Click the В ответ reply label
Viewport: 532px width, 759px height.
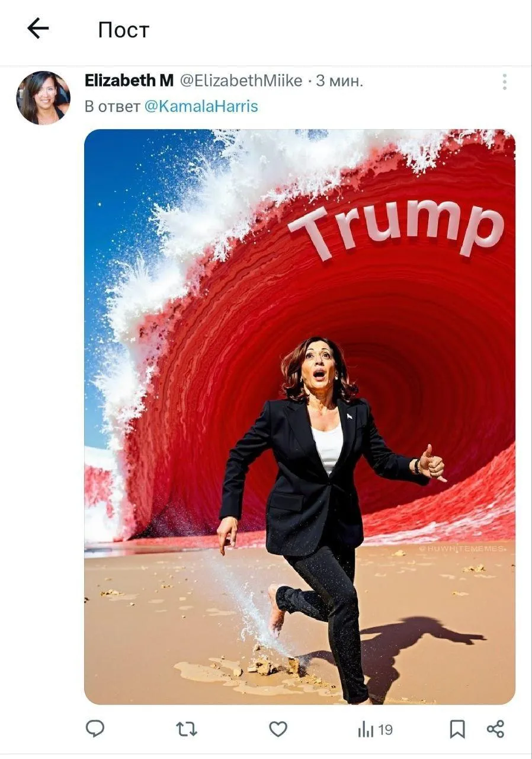click(x=113, y=107)
